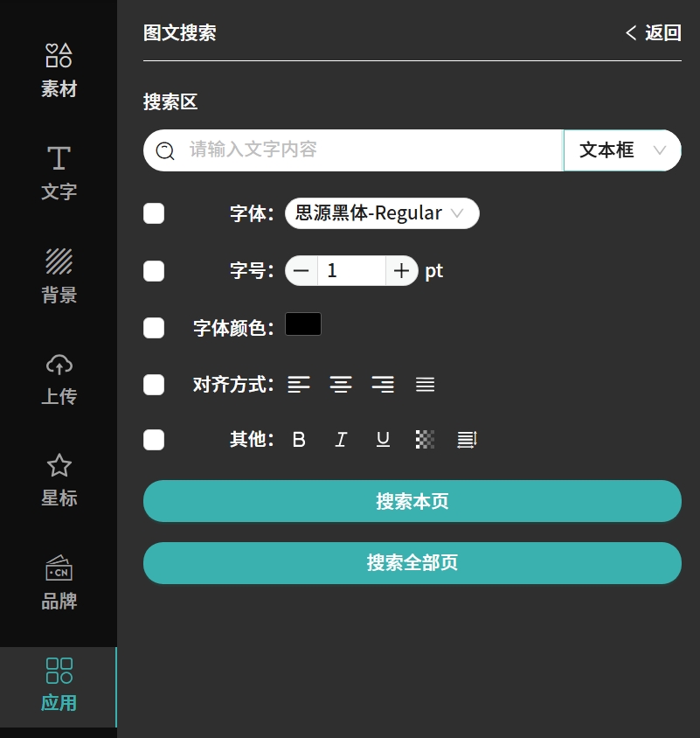Screen dimensions: 700x738
Task: Click the transparency checkerboard icon
Action: (x=425, y=440)
